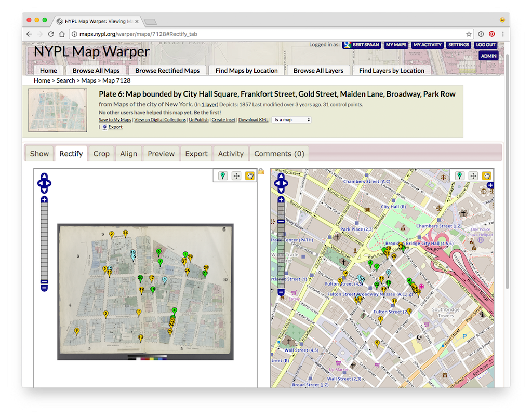Click control point 9 on left map
532x419 pixels.
77,332
